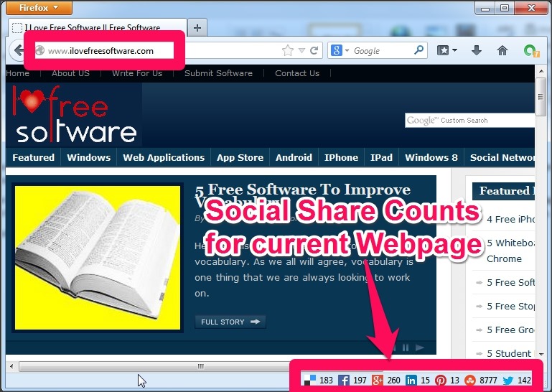Click the Twitter share count icon
This screenshot has height=392, width=552.
tap(508, 381)
